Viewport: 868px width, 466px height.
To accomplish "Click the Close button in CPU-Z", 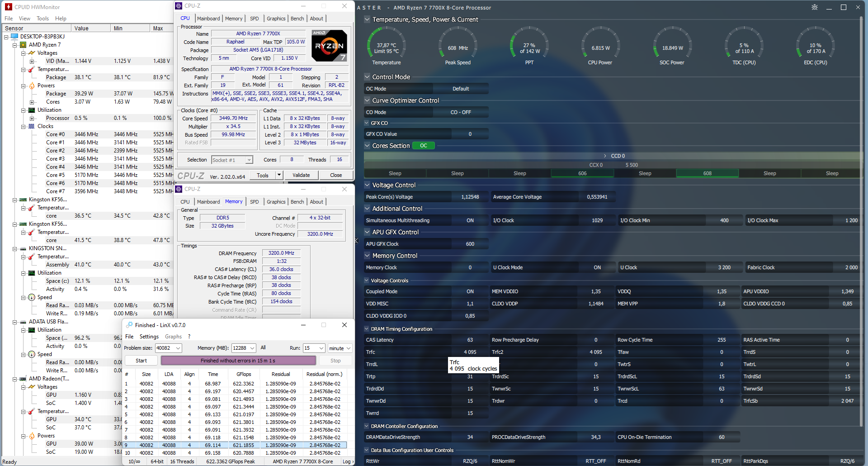I will click(x=336, y=175).
